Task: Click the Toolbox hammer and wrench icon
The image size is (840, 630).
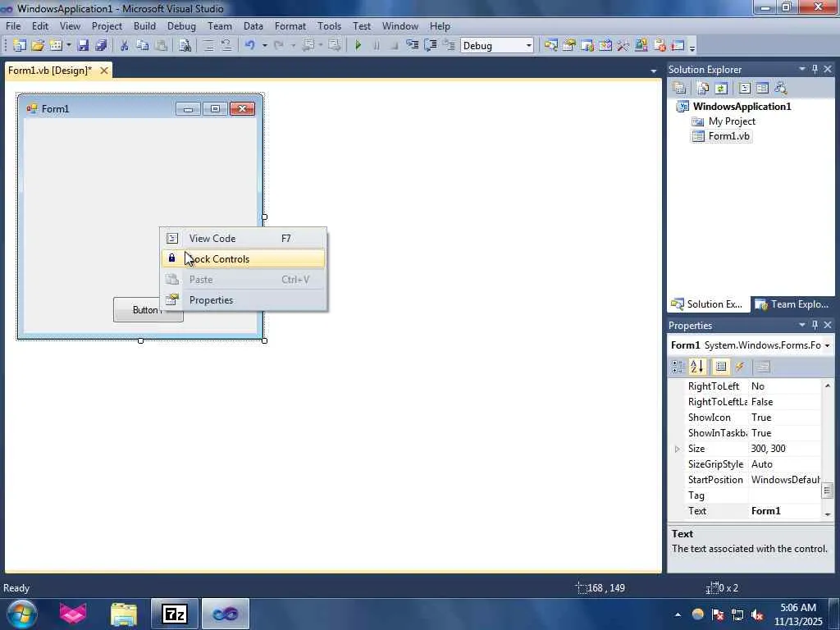Action: [623, 46]
